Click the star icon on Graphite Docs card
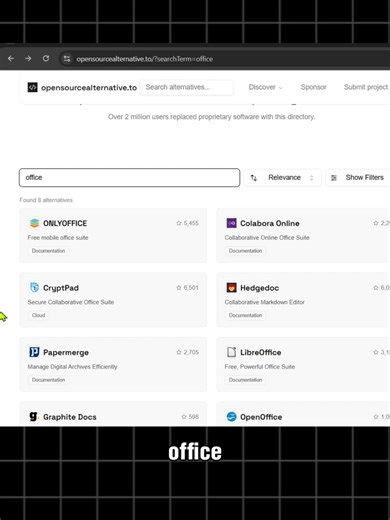 click(x=184, y=417)
